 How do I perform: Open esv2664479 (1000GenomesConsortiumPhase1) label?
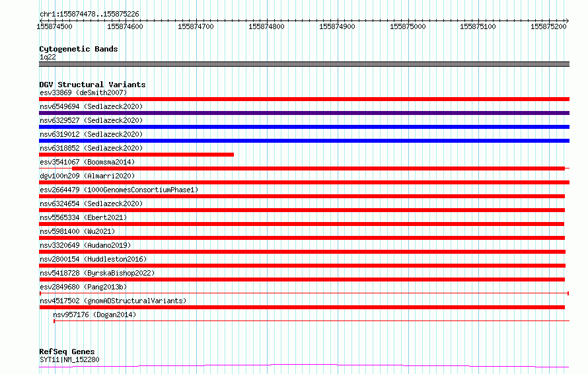pos(119,190)
